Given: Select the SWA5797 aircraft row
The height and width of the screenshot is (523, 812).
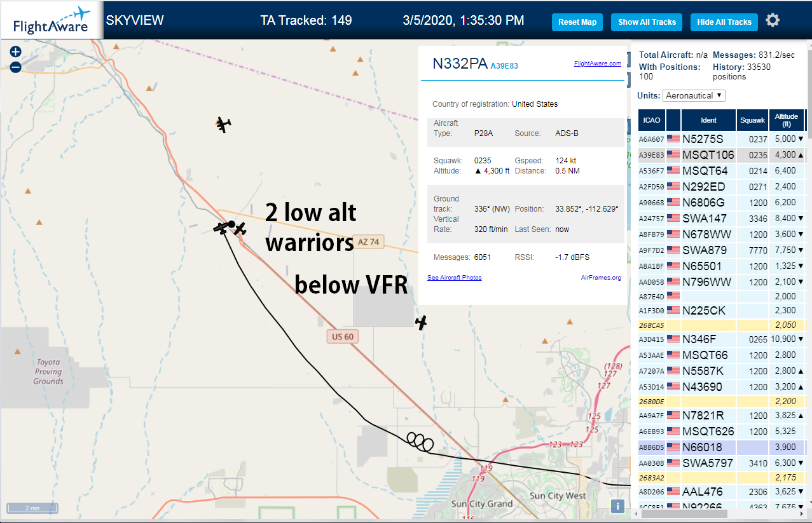Looking at the screenshot, I should tap(722, 463).
